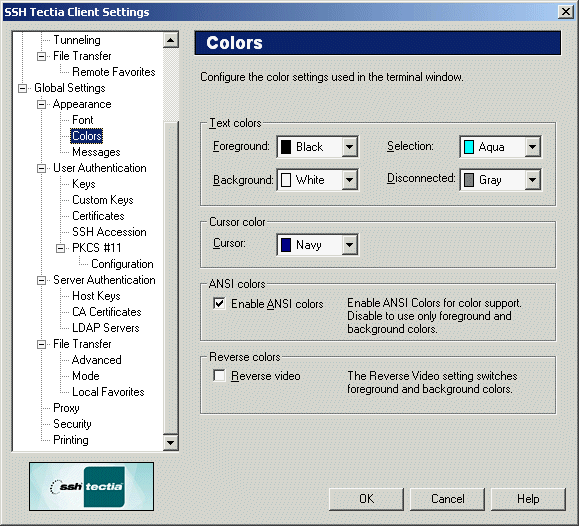Viewport: 579px width, 526px height.
Task: Collapse the User Authentication tree node
Action: pyautogui.click(x=41, y=168)
